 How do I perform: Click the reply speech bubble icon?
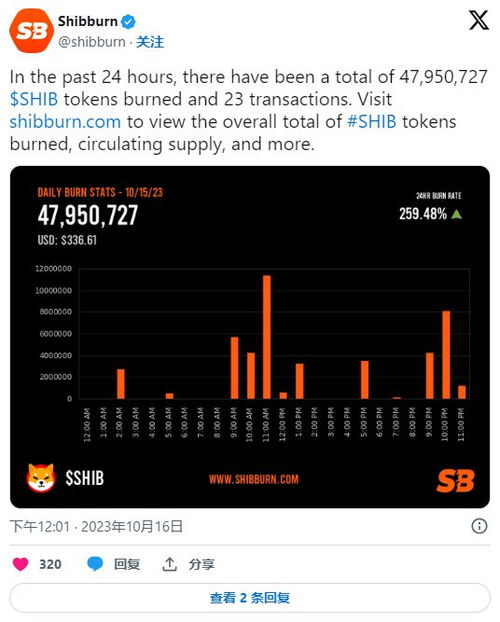tap(95, 564)
